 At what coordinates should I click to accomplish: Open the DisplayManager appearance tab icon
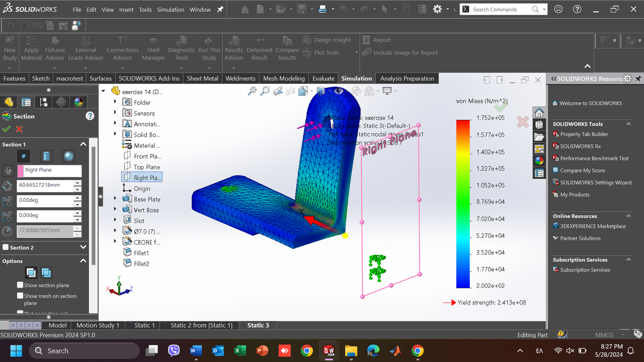78,102
